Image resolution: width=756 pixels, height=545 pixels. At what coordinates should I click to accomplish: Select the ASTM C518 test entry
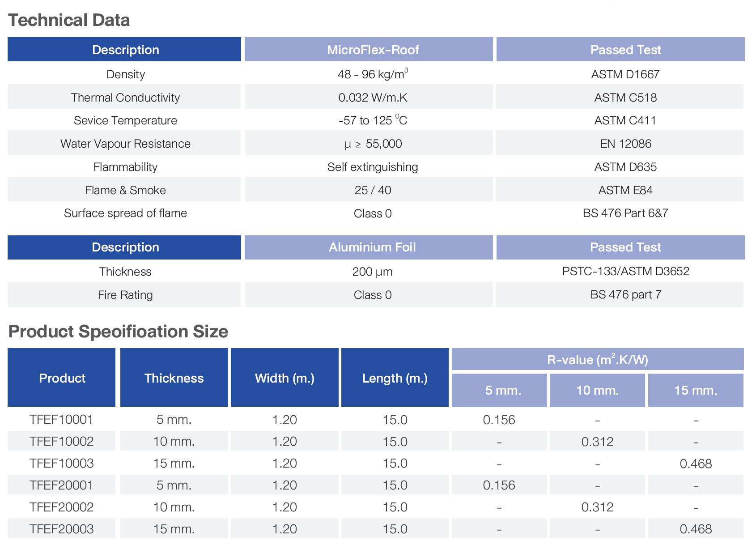click(x=625, y=97)
